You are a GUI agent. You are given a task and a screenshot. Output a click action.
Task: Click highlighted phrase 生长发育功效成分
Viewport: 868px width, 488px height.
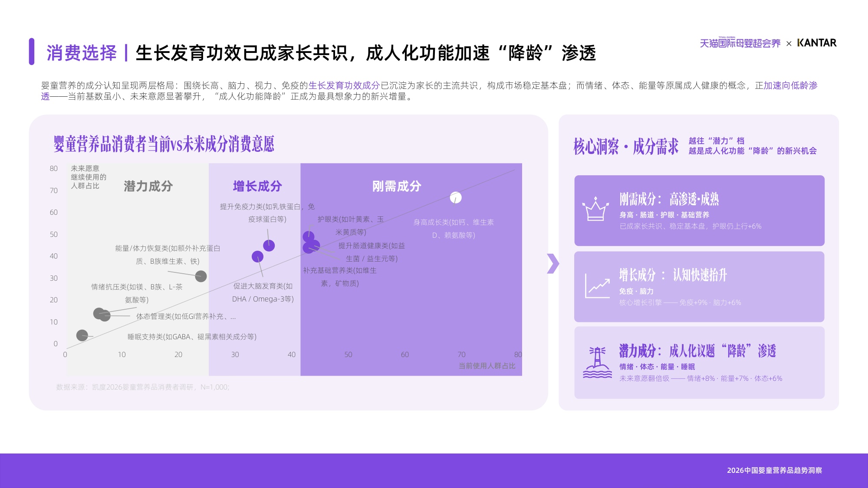[344, 85]
